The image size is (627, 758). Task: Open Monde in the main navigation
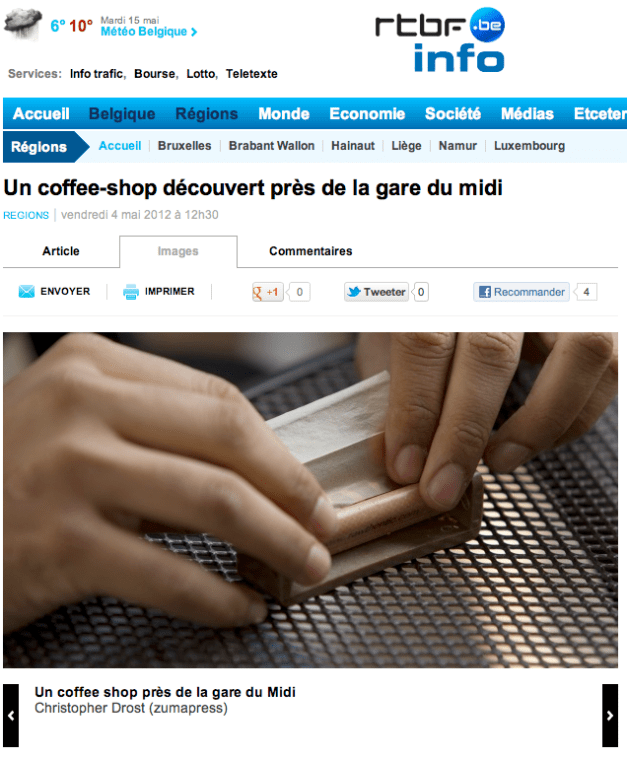284,114
